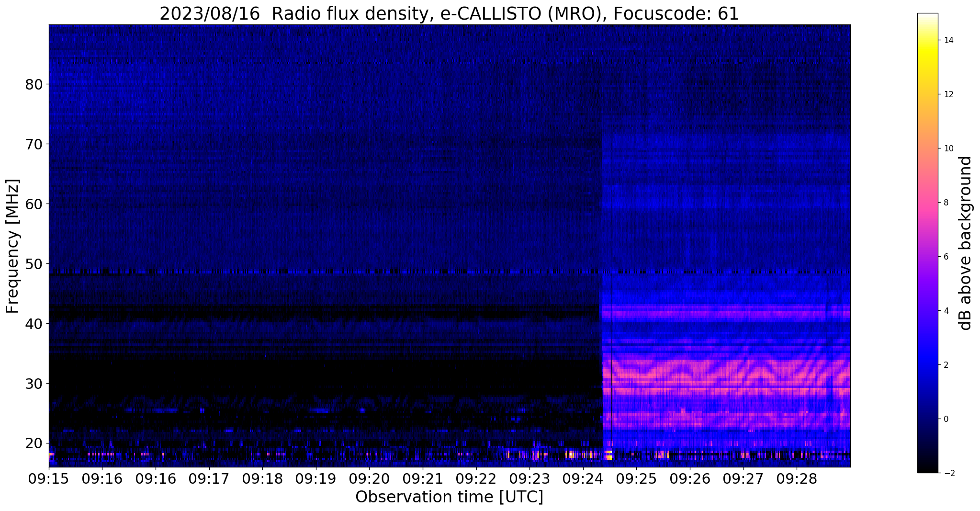The height and width of the screenshot is (511, 980).
Task: Click the 4 tick on the colorbar
Action: [x=946, y=311]
